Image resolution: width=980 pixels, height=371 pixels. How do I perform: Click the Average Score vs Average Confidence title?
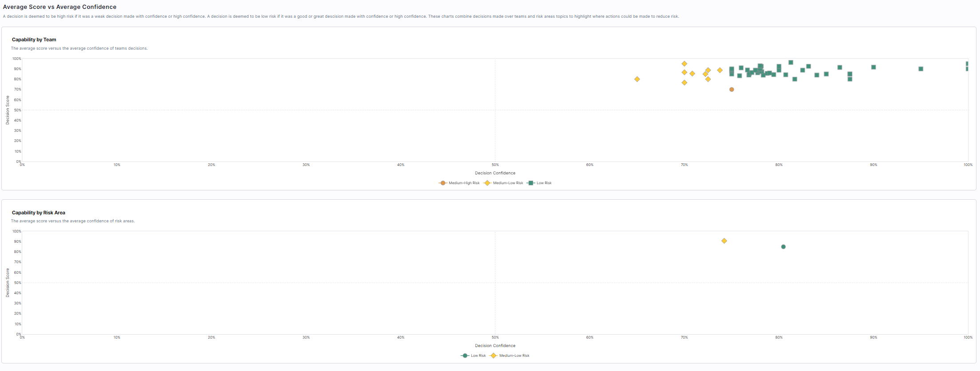(x=60, y=7)
